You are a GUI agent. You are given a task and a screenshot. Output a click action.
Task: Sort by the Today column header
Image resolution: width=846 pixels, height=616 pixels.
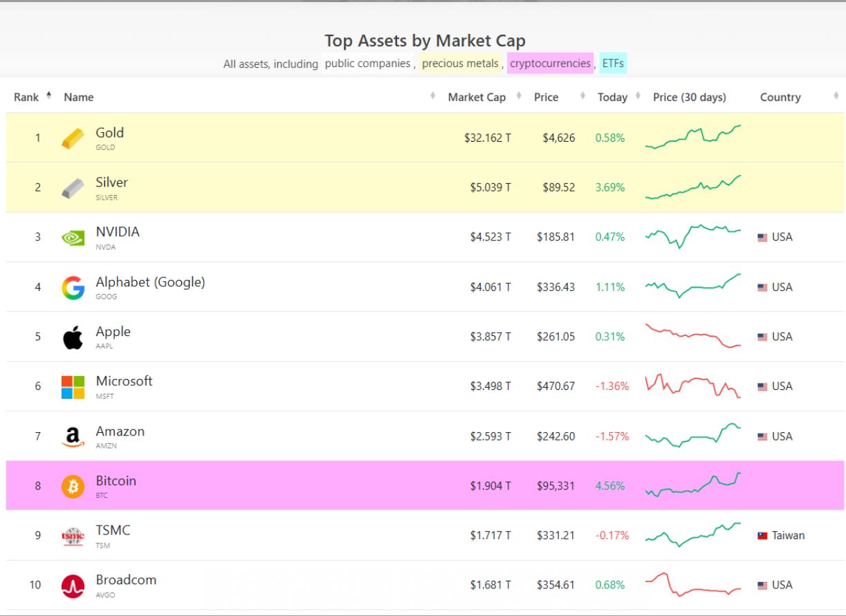click(x=612, y=97)
